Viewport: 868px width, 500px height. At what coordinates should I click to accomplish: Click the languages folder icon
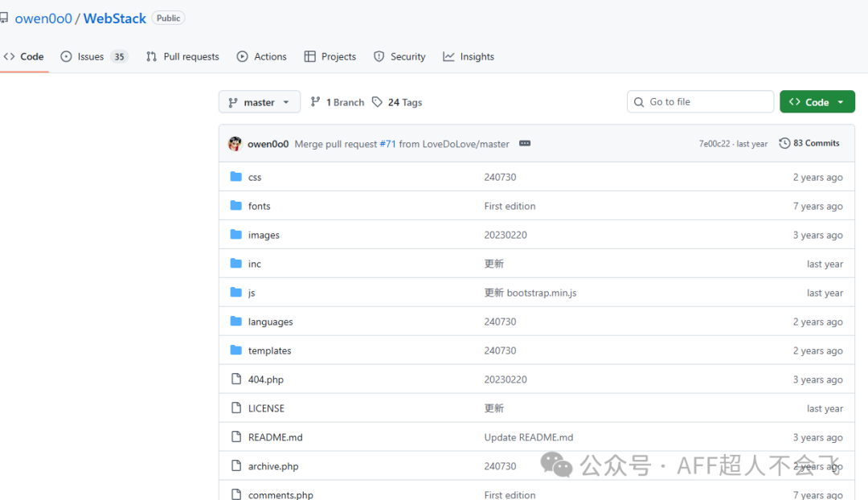click(x=235, y=322)
